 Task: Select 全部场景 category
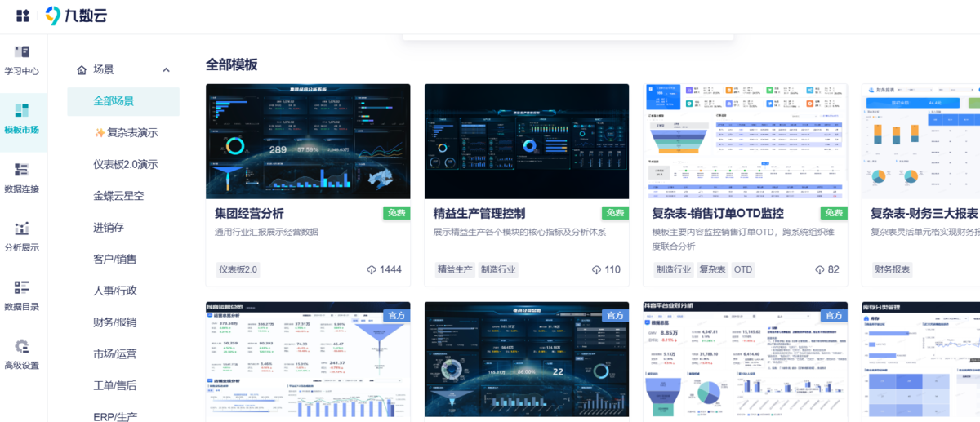[x=114, y=101]
